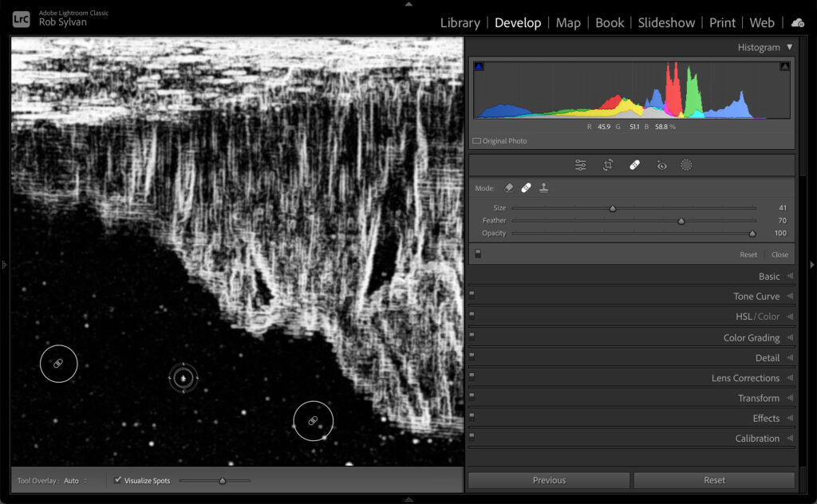The height and width of the screenshot is (504, 817).
Task: Choose Clone stamp mode
Action: 543,188
